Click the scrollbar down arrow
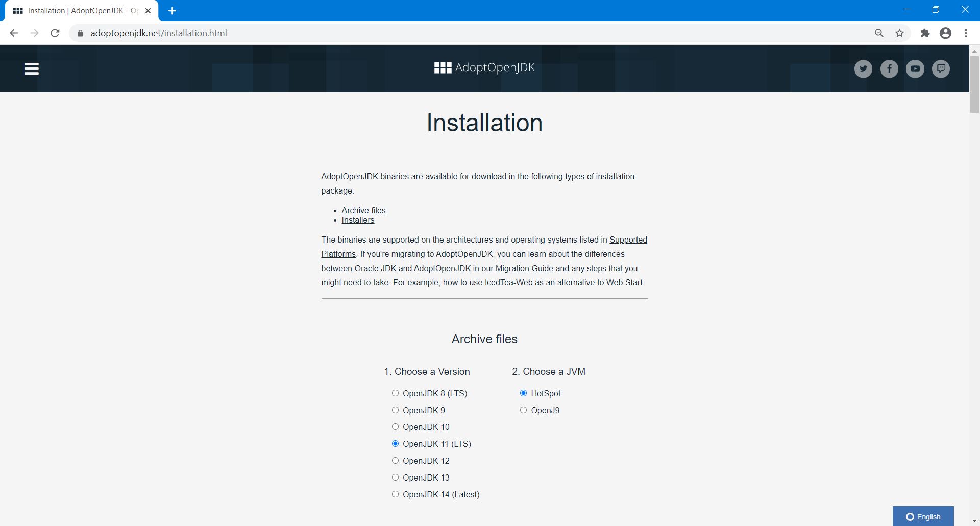980x526 pixels. [x=974, y=521]
